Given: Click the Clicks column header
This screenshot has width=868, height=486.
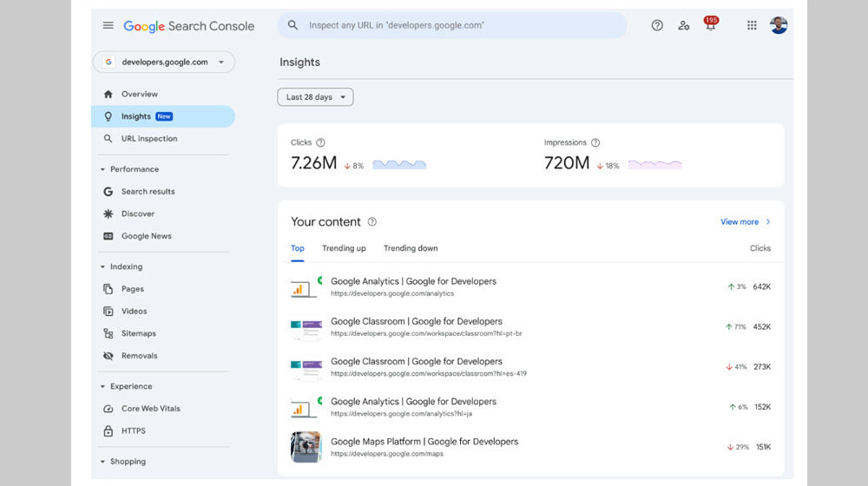Looking at the screenshot, I should [760, 248].
